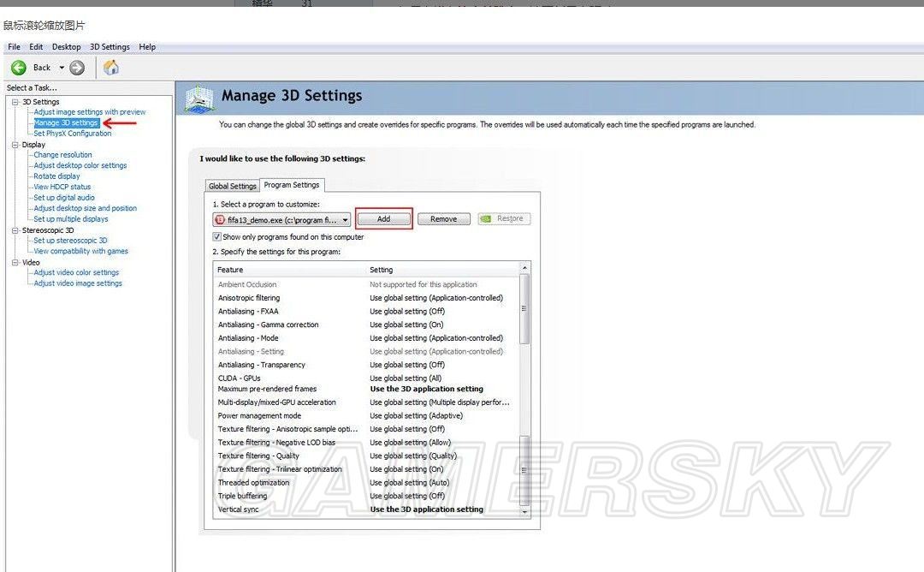Open Adjust video image settings
Viewport: 924px width, 572px height.
(78, 283)
